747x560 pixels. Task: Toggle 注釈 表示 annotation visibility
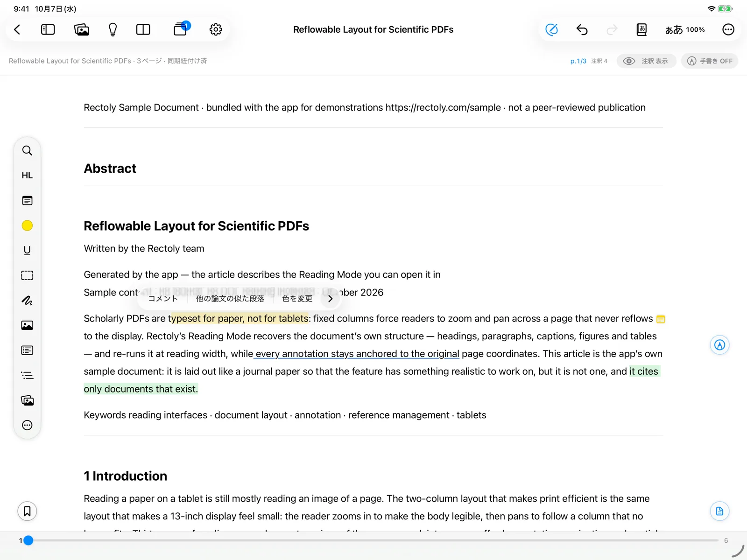pyautogui.click(x=646, y=61)
